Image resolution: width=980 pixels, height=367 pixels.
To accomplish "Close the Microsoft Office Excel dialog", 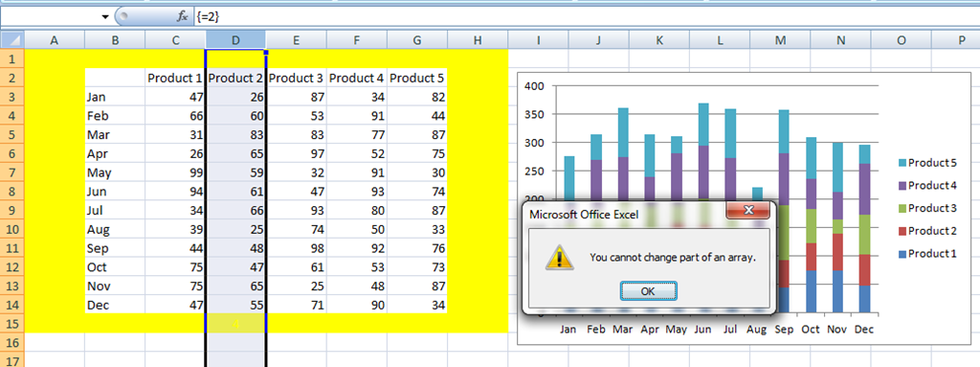I will [x=747, y=211].
